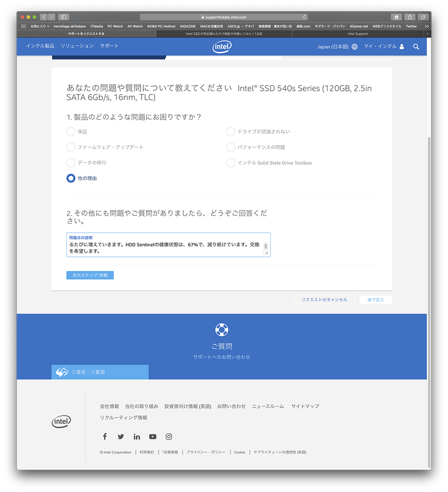The width and height of the screenshot is (448, 492).
Task: Go forward with Safari's forward arrow
Action: point(52,17)
